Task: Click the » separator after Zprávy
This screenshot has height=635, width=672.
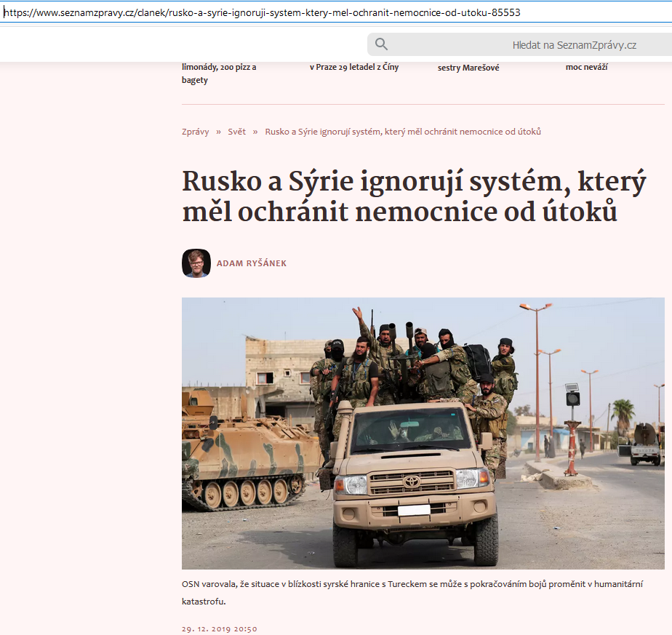Action: pos(218,132)
